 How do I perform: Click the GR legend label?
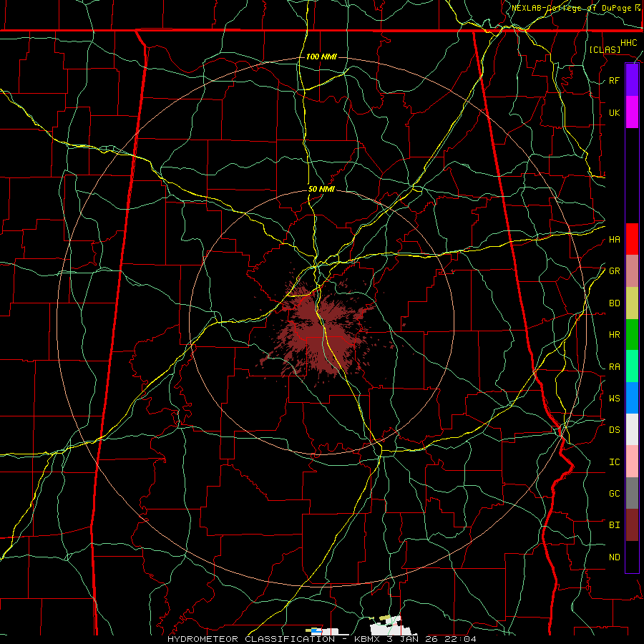(614, 271)
